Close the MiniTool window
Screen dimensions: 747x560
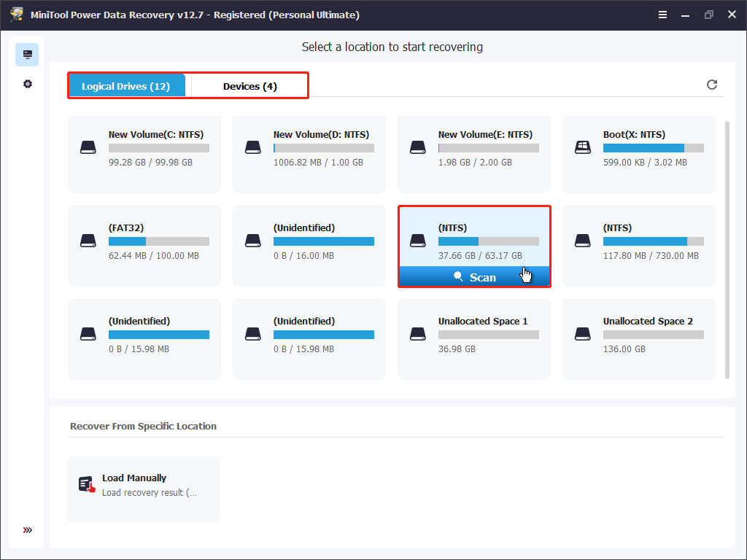click(732, 15)
